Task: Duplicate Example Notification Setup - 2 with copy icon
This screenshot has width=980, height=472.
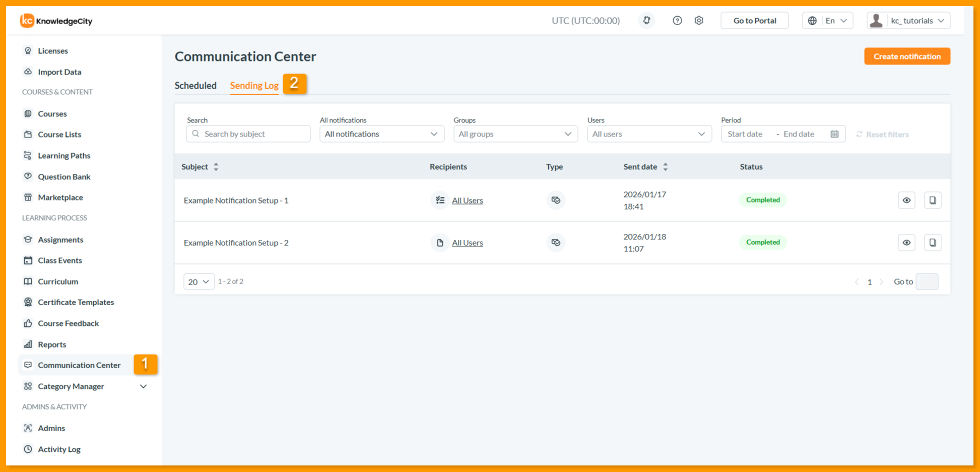Action: (933, 243)
